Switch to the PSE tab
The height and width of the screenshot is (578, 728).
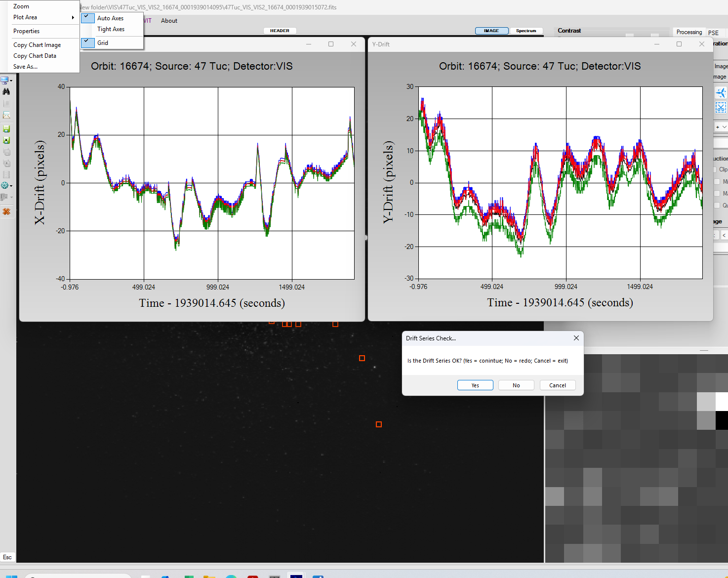713,33
